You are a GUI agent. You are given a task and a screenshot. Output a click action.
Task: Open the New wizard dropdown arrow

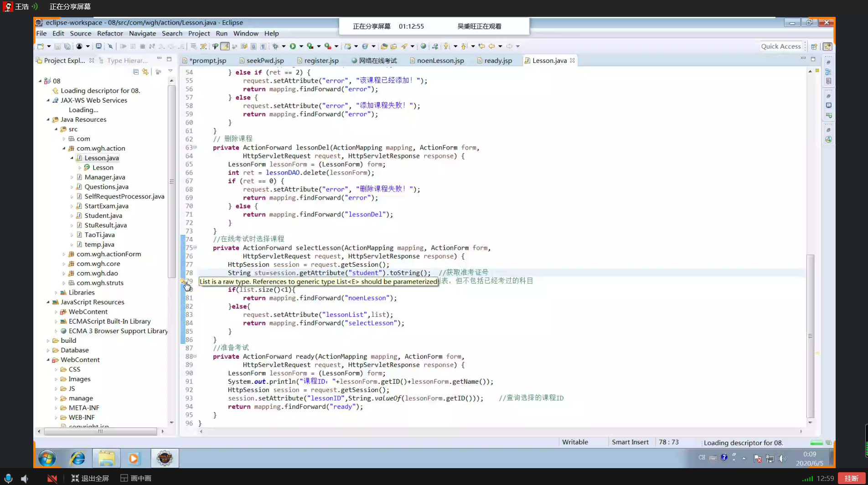click(x=49, y=46)
